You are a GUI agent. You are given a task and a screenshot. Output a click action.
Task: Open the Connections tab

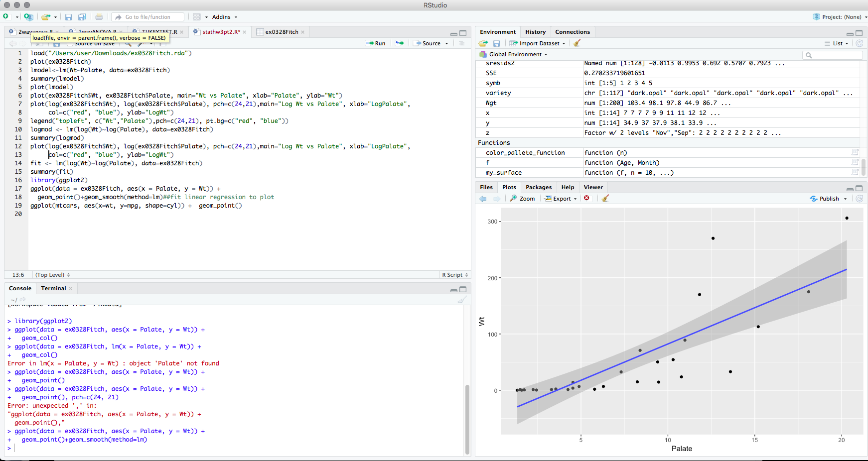(573, 32)
